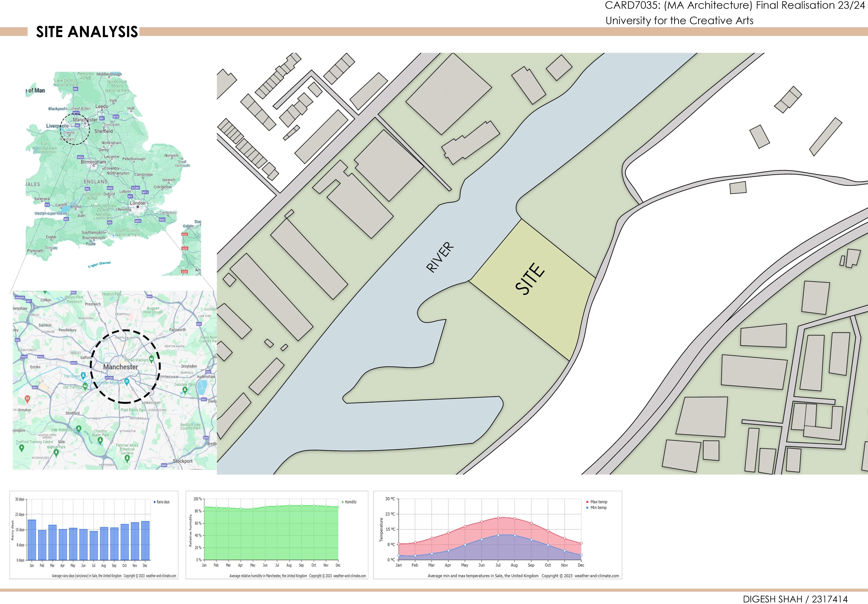Select the Old Trafford stadium pin

tap(85, 386)
